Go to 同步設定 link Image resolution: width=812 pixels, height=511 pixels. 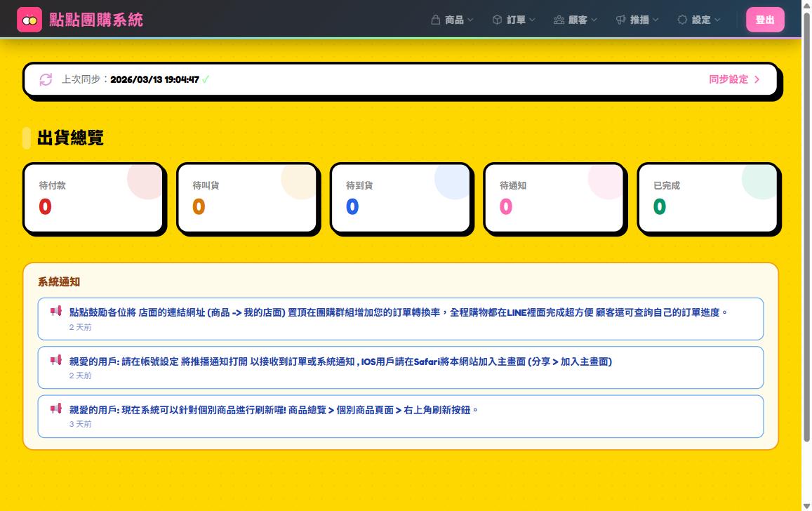(734, 79)
